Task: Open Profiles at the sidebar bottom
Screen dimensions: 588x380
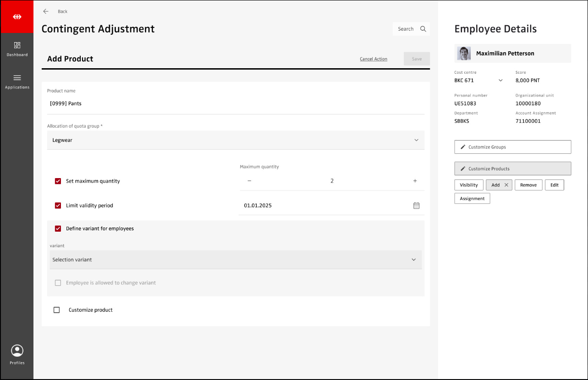Action: pyautogui.click(x=17, y=355)
